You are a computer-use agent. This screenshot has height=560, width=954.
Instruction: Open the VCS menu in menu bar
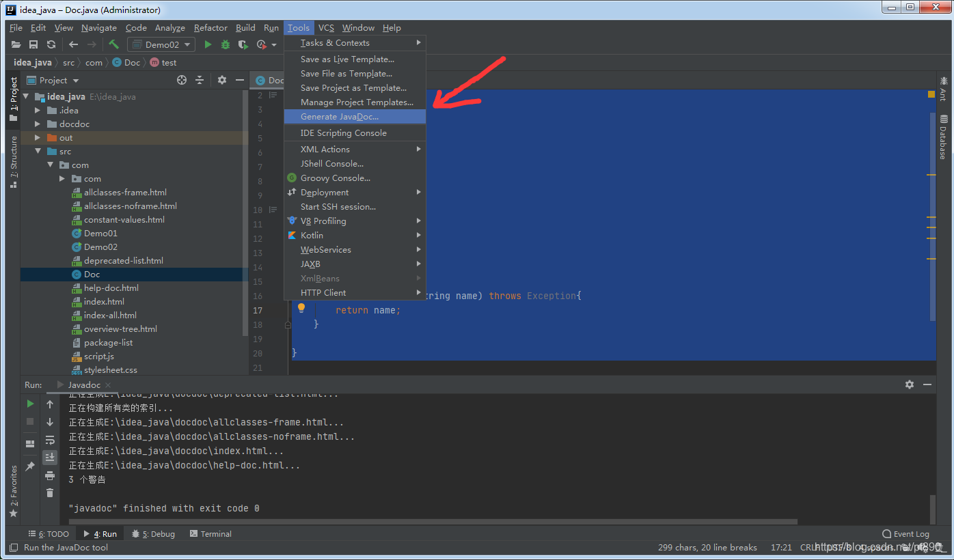pos(326,27)
